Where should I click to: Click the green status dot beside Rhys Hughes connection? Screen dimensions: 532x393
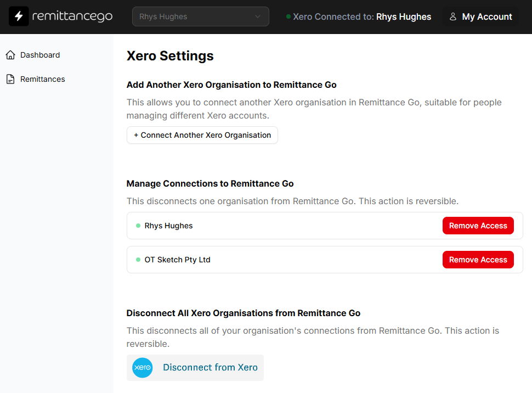coord(138,226)
